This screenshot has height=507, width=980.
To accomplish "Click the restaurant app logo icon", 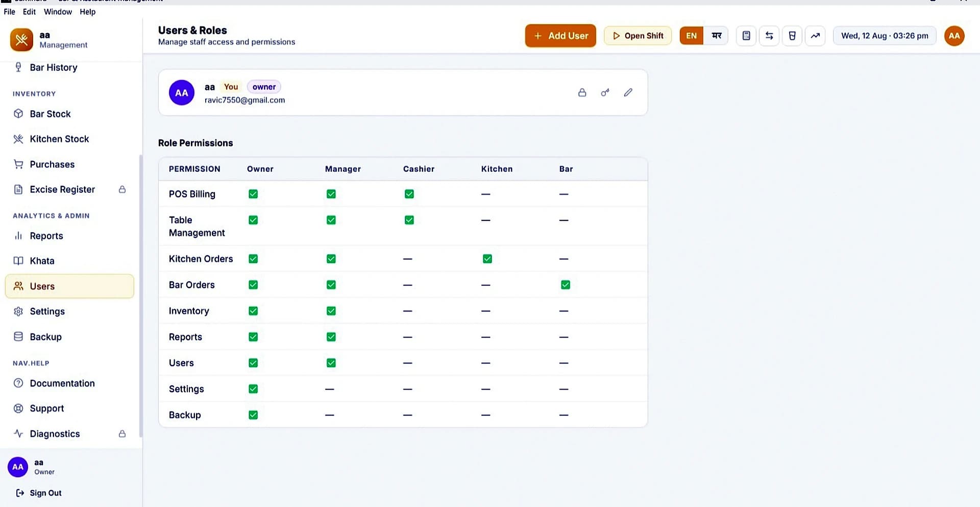I will click(x=21, y=40).
